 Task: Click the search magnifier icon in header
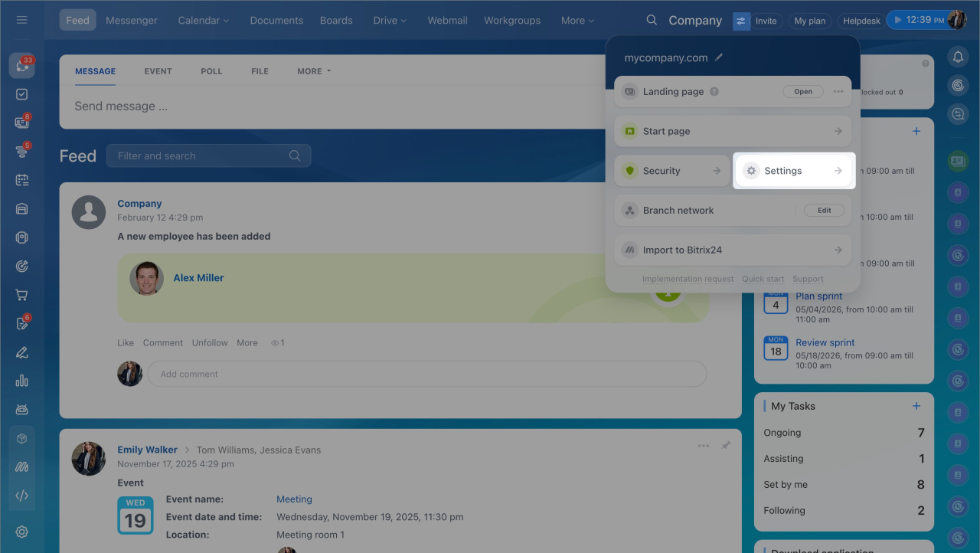(x=652, y=21)
